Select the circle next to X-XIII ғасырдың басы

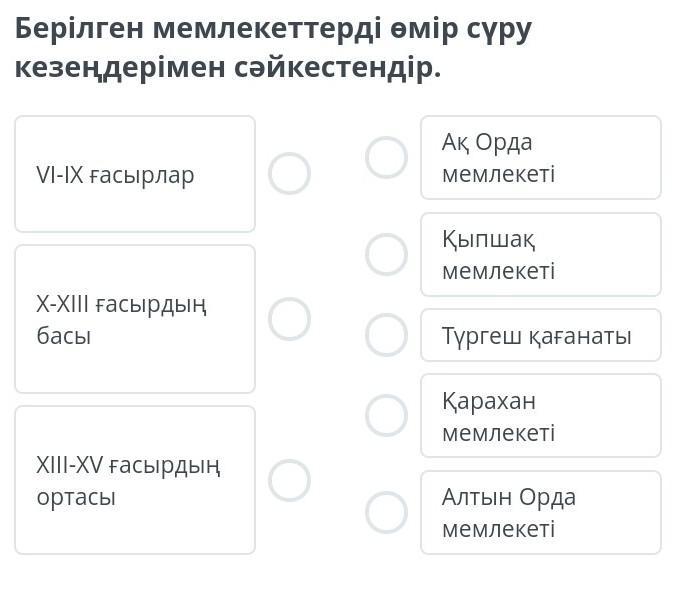pos(289,319)
